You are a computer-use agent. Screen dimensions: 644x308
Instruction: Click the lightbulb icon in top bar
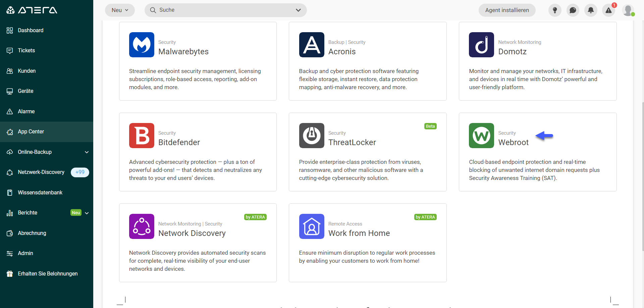pyautogui.click(x=555, y=10)
